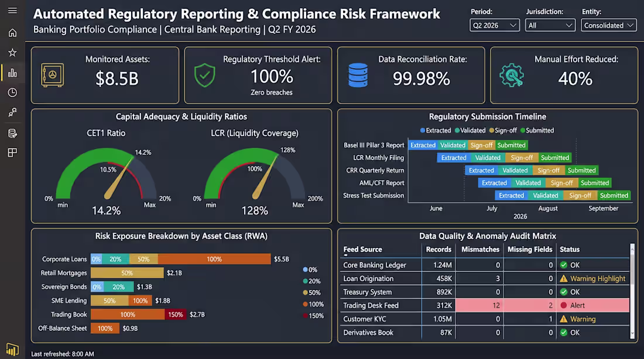The width and height of the screenshot is (644, 359).
Task: Open the data hub database sidebar icon
Action: coord(12,133)
